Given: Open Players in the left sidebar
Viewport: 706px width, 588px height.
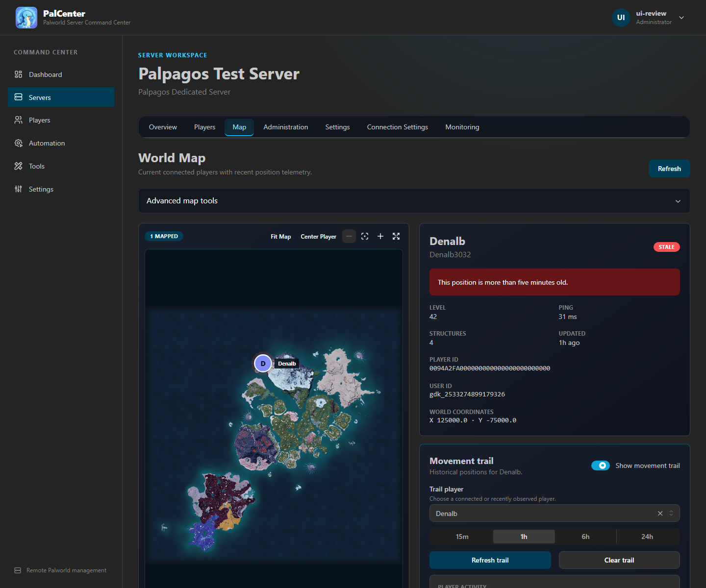Looking at the screenshot, I should 61,120.
